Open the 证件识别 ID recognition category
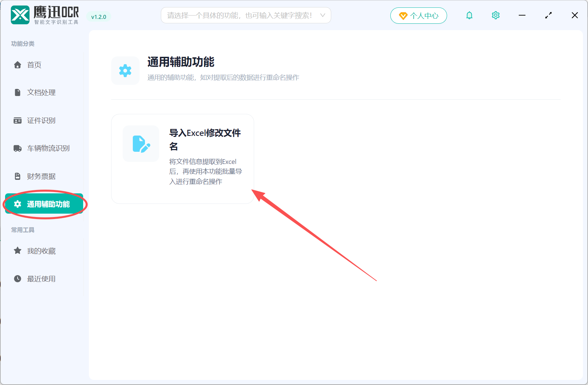This screenshot has height=385, width=588. [41, 120]
